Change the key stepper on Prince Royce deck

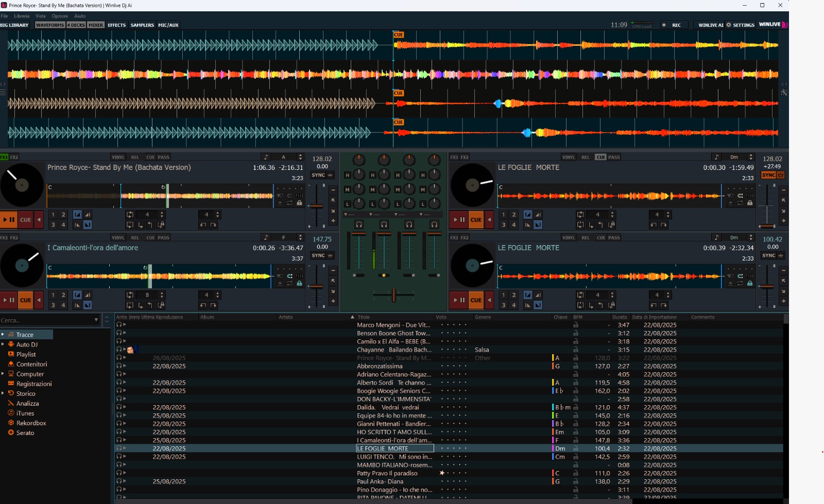click(300, 157)
